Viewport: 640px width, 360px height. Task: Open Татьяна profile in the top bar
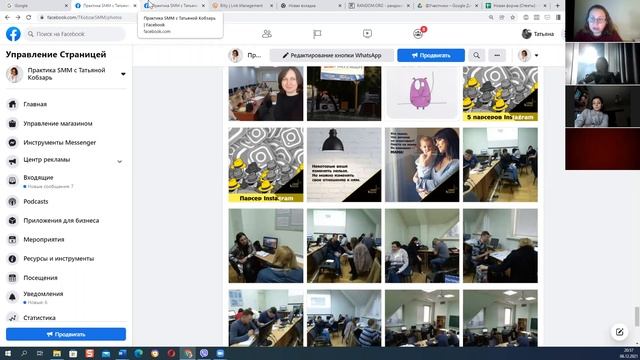click(538, 34)
